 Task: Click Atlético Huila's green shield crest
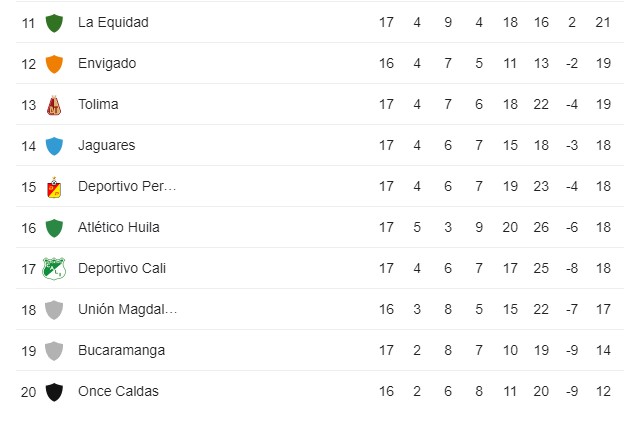[x=54, y=228]
